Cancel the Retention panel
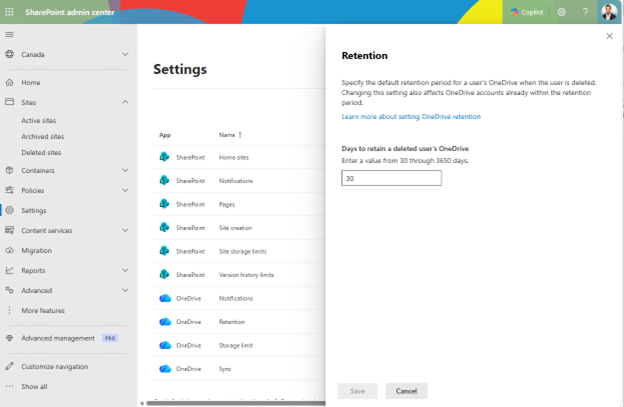The height and width of the screenshot is (407, 624). (406, 391)
